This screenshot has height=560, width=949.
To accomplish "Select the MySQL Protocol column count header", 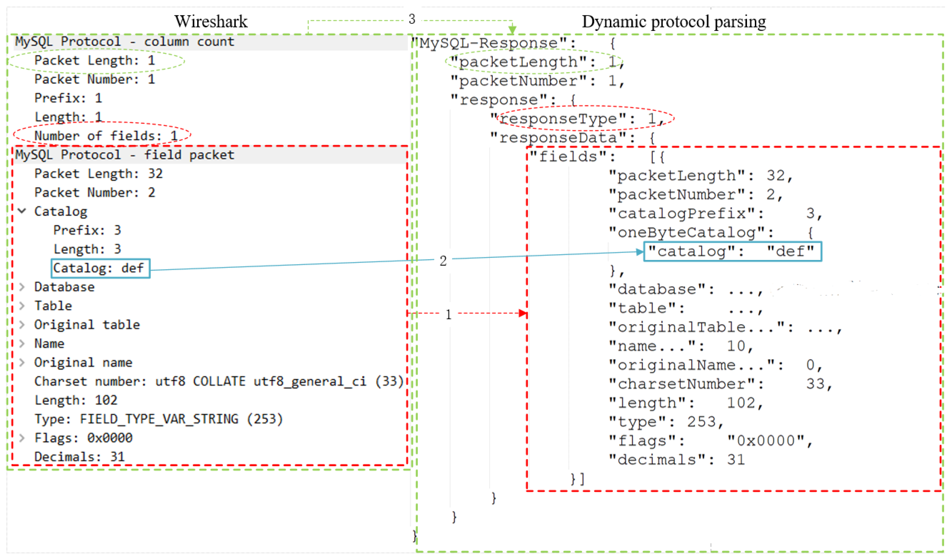I will [x=125, y=41].
